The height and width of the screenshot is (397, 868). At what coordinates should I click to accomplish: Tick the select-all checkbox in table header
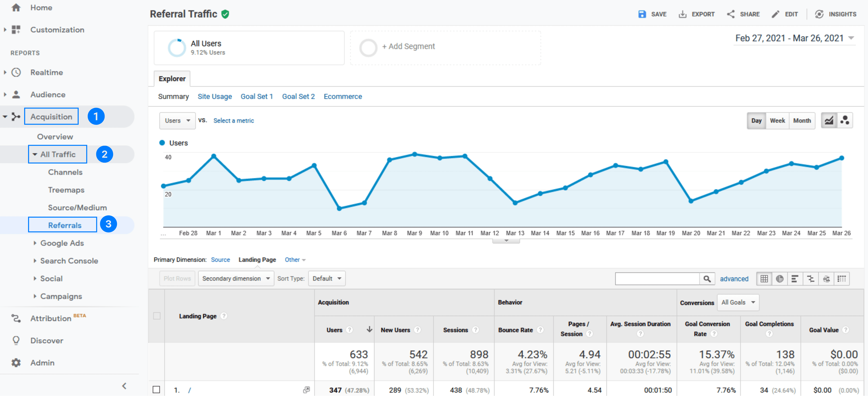pyautogui.click(x=157, y=316)
